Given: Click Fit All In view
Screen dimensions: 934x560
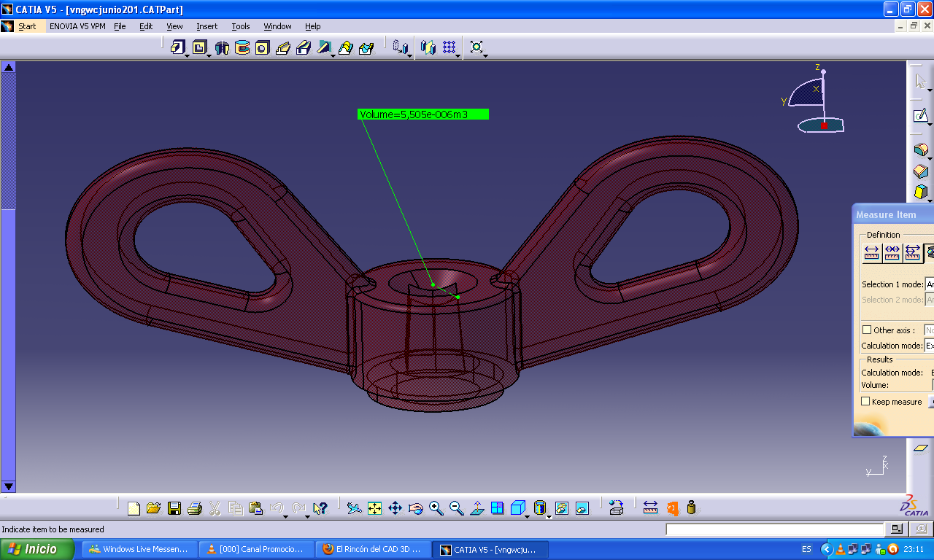Looking at the screenshot, I should (374, 508).
